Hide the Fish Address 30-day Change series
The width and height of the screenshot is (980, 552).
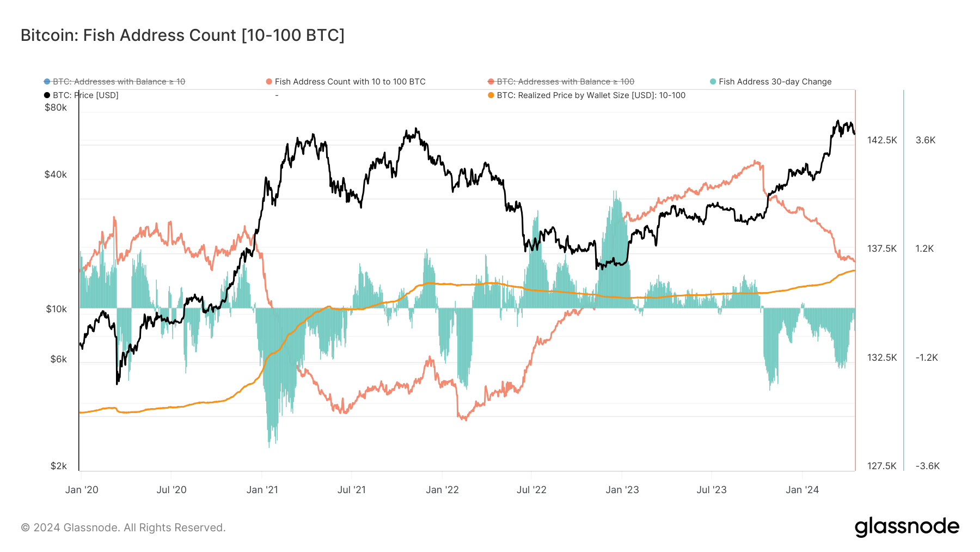(775, 82)
